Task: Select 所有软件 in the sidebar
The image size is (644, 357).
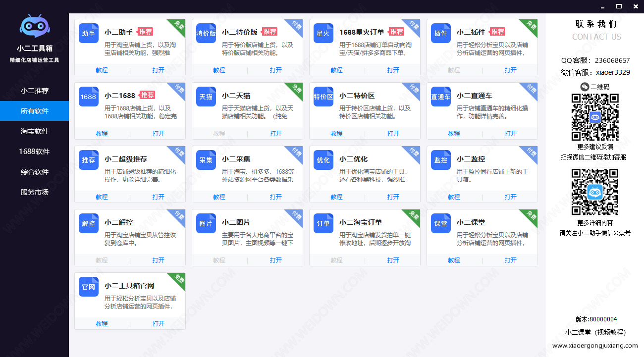Action: (34, 111)
